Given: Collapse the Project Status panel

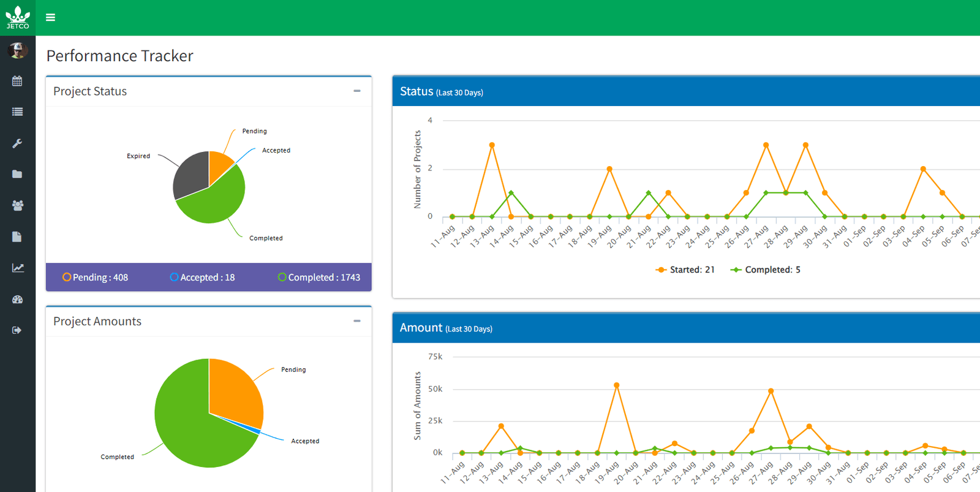Looking at the screenshot, I should pyautogui.click(x=357, y=91).
